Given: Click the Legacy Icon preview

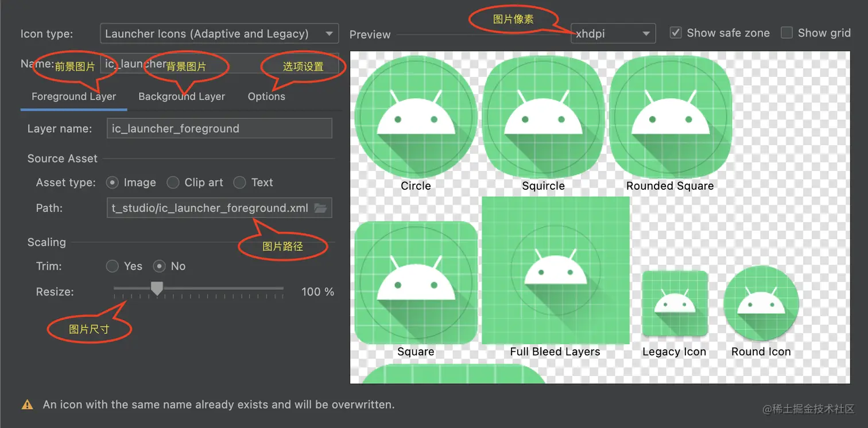Looking at the screenshot, I should point(675,303).
